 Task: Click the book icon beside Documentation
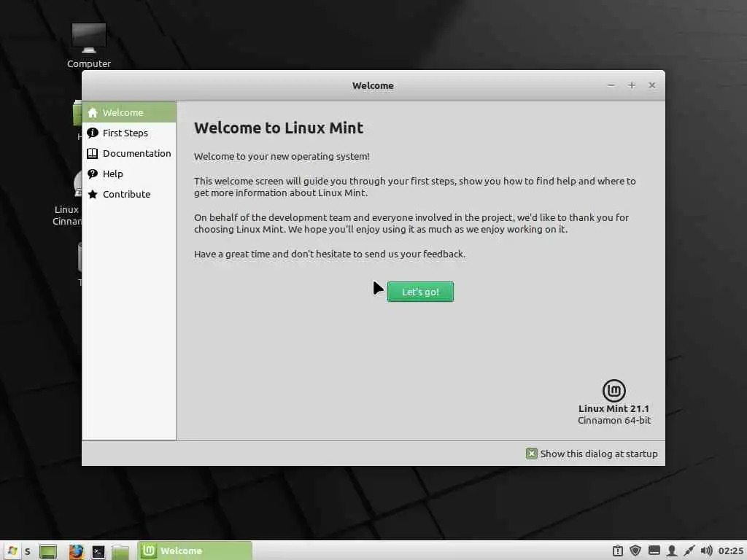click(x=93, y=153)
